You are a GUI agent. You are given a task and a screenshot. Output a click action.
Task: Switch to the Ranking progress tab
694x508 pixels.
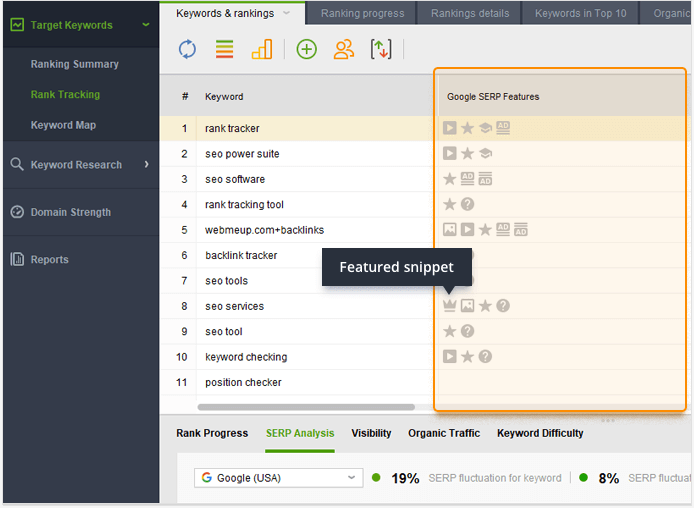362,13
